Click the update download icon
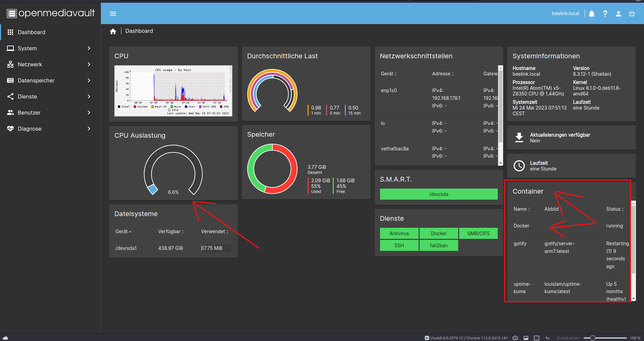The width and height of the screenshot is (644, 341). [519, 138]
